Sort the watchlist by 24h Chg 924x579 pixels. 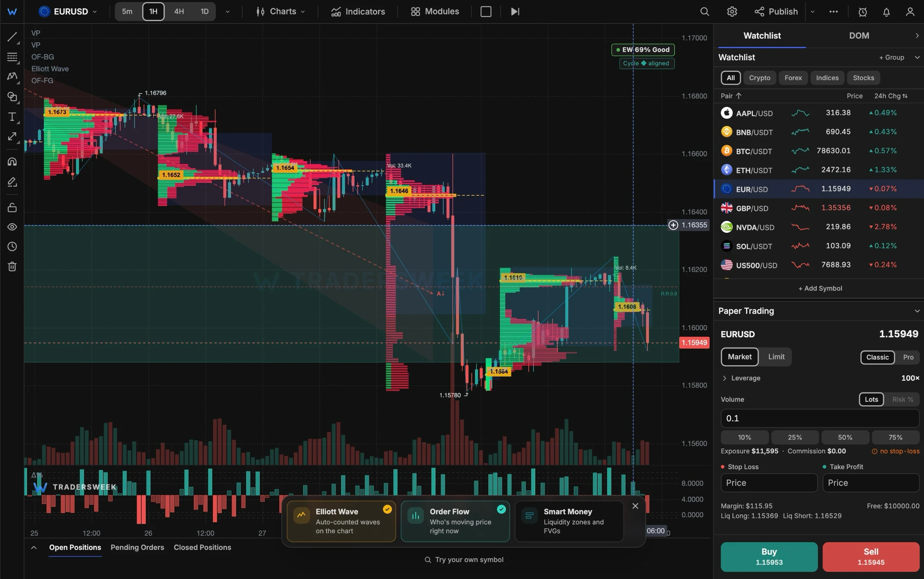point(890,96)
